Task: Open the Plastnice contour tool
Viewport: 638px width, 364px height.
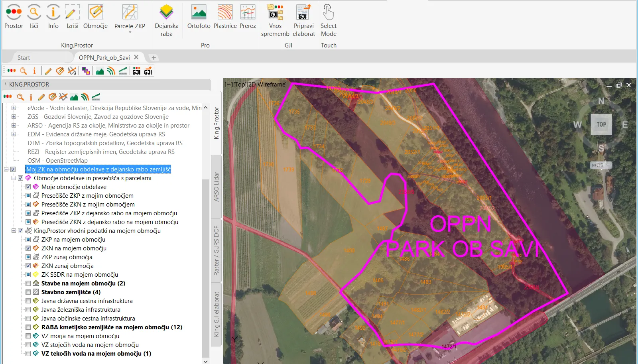Action: [225, 13]
